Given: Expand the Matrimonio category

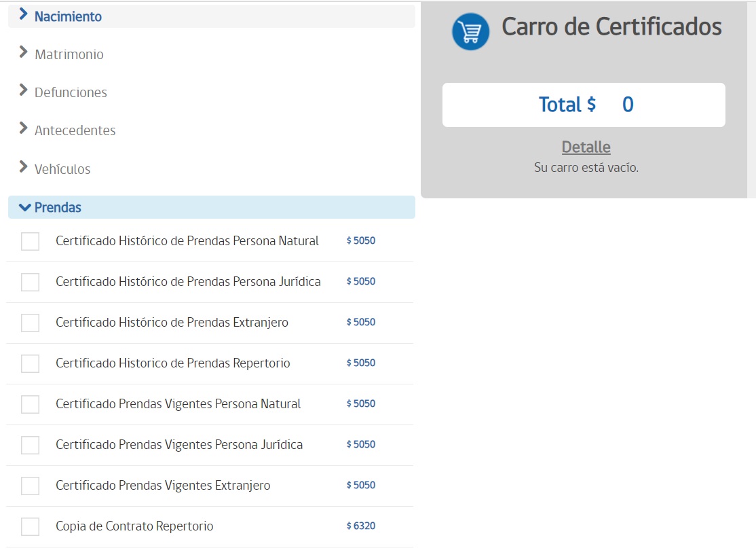Looking at the screenshot, I should coord(69,54).
